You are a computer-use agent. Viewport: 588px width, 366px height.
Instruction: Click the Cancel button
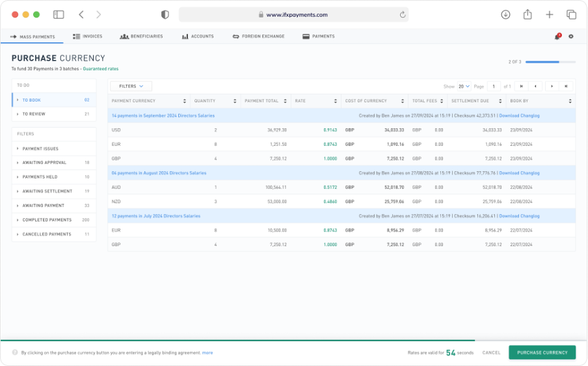pos(491,352)
